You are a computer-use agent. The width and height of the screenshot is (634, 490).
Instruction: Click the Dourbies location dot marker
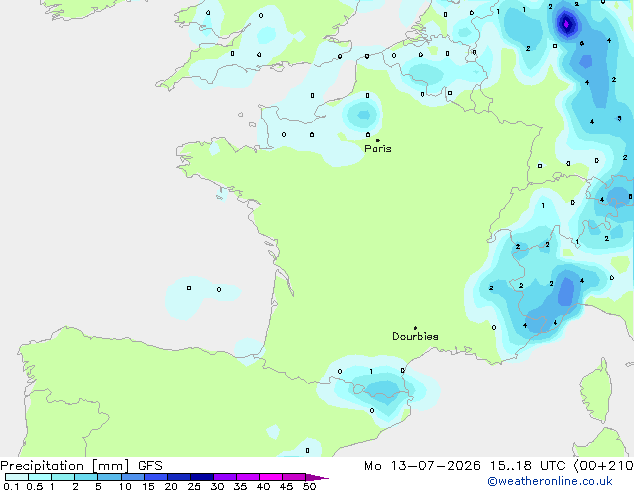(x=415, y=328)
